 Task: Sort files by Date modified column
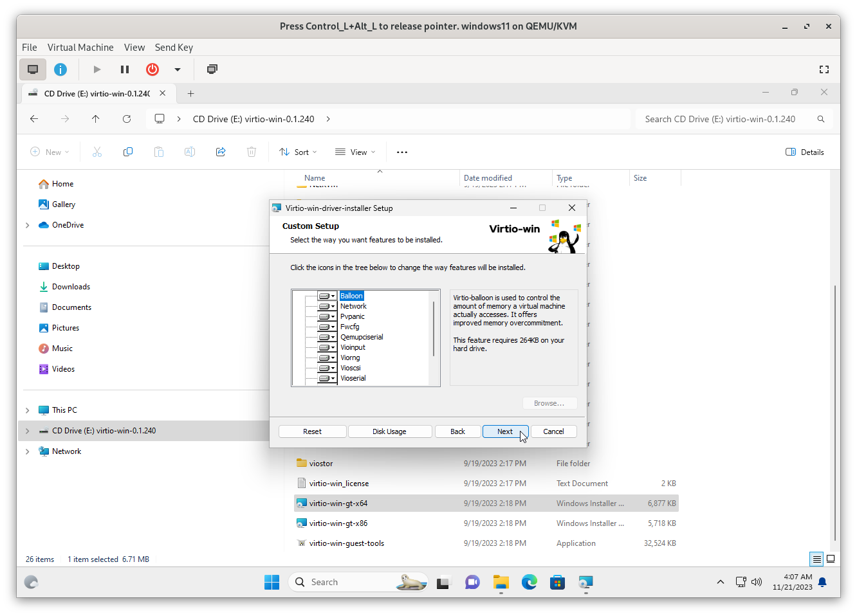coord(488,178)
